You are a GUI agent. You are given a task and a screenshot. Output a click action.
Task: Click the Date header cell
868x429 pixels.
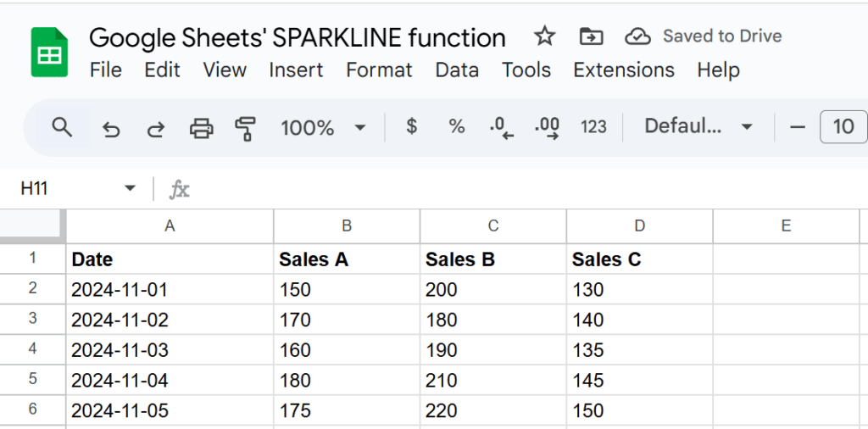(170, 259)
